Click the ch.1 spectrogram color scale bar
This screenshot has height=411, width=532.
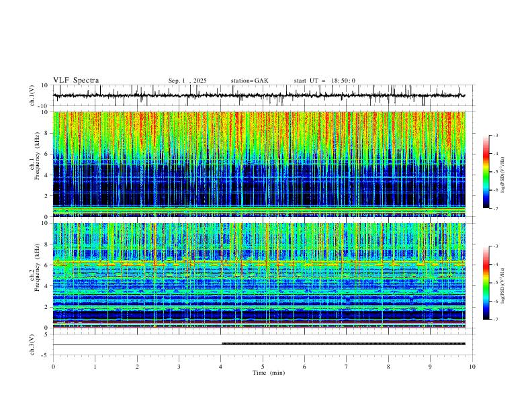(x=486, y=171)
